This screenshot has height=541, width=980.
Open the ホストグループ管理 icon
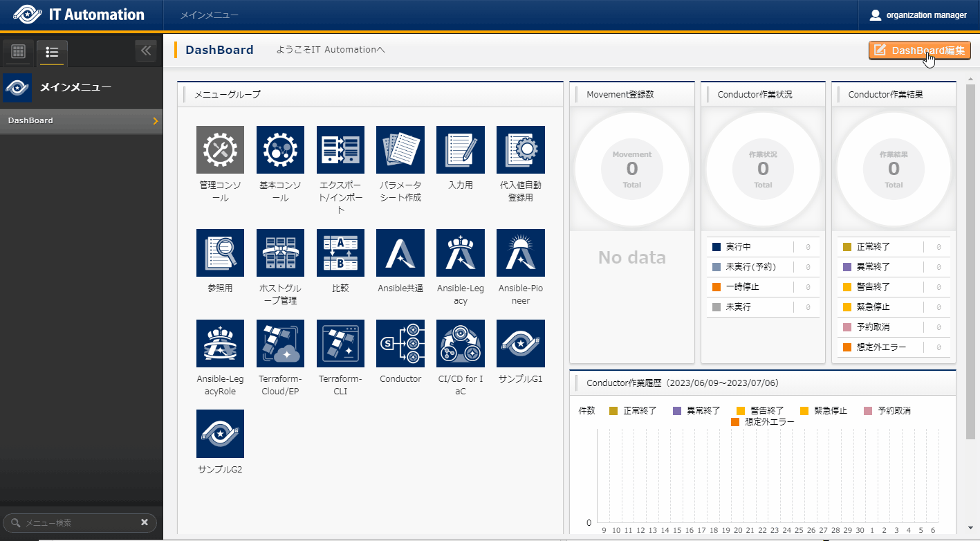coord(280,253)
